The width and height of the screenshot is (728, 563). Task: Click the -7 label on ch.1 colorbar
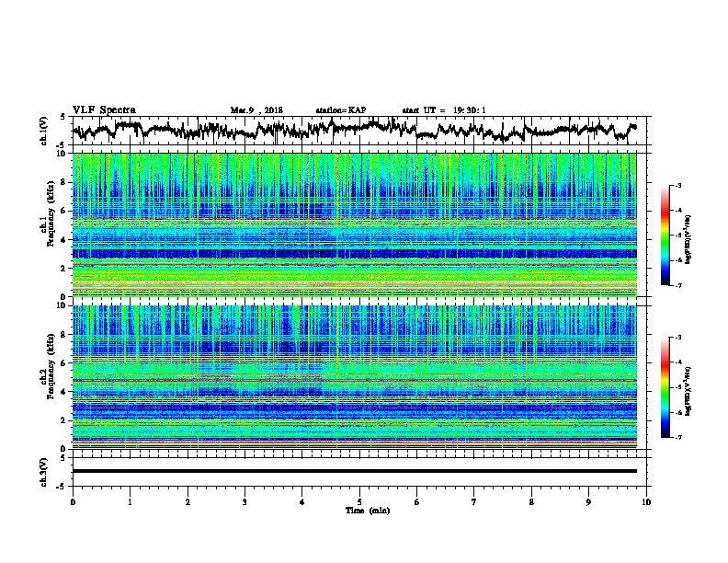click(x=678, y=285)
